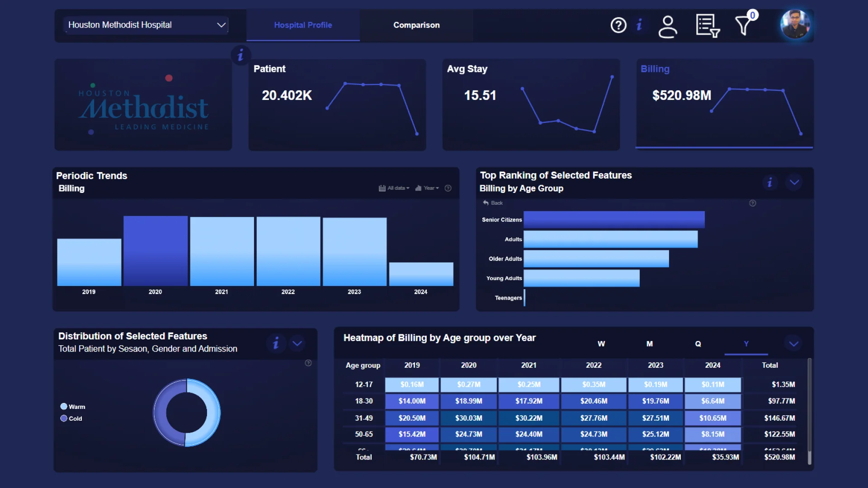Switch to the Comparison tab
Screen dimensions: 868x488
tap(416, 25)
